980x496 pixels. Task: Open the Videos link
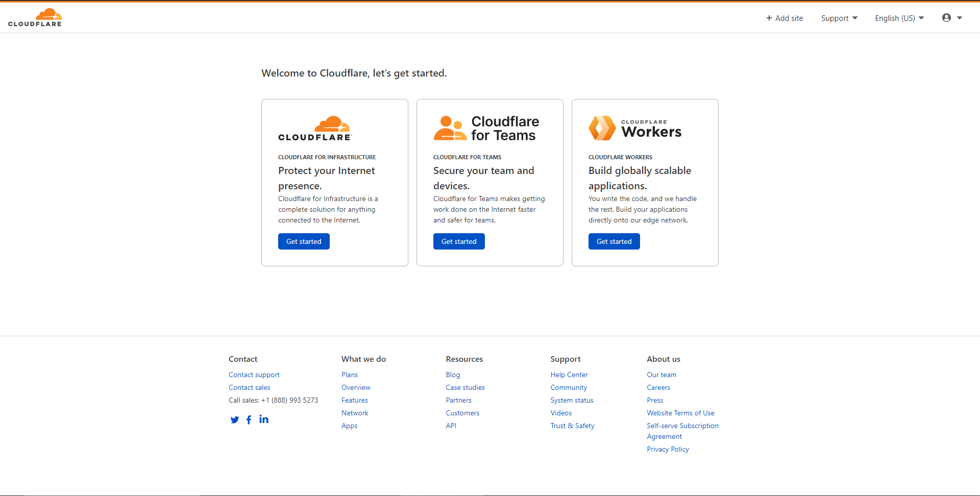coord(561,413)
